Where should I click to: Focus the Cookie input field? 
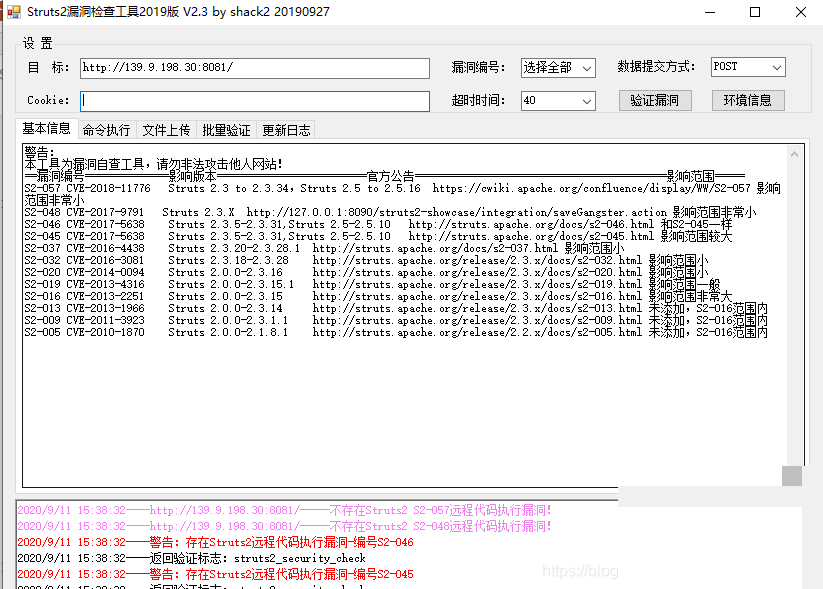[255, 101]
